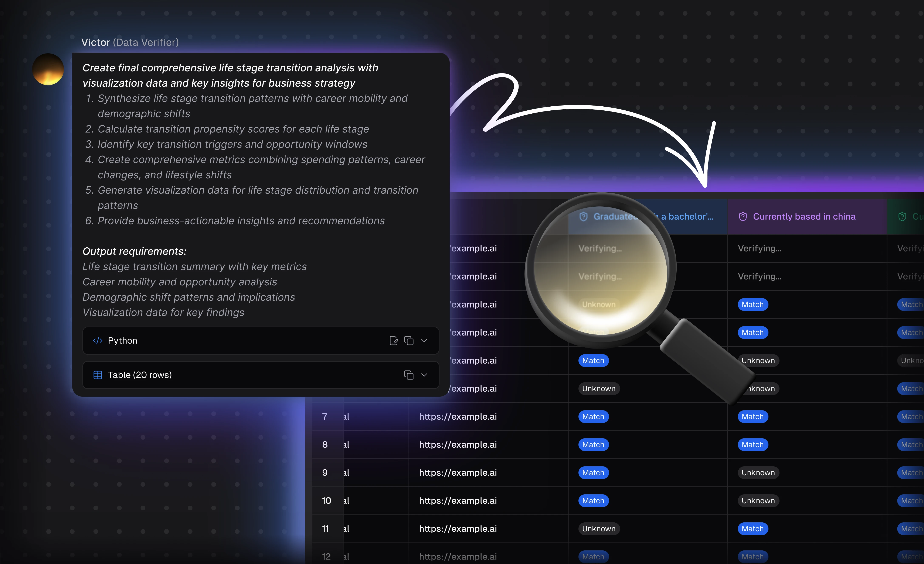Click the green shield icon at right edge
924x564 pixels.
902,217
